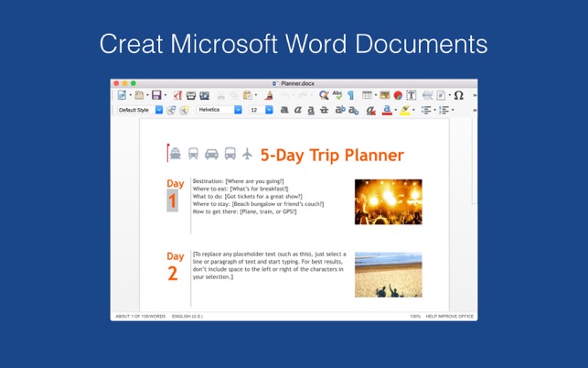Viewport: 588px width, 368px height.
Task: Click the concert photo in Day 1
Action: [389, 201]
